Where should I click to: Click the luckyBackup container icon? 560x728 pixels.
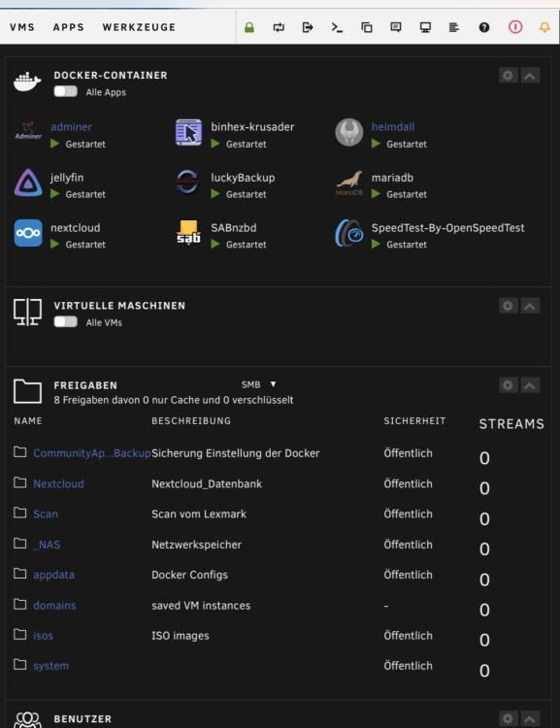pyautogui.click(x=187, y=182)
